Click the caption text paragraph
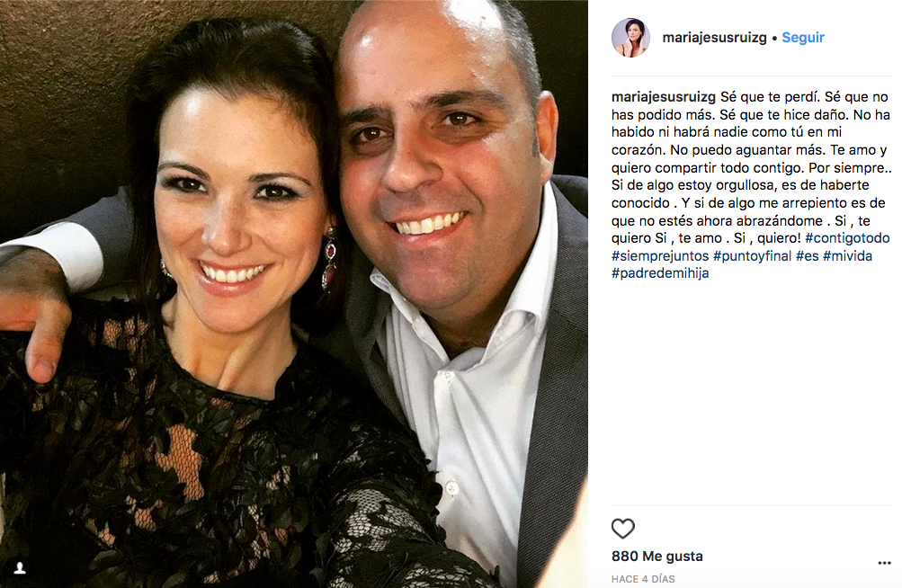902x588 pixels. [751, 185]
